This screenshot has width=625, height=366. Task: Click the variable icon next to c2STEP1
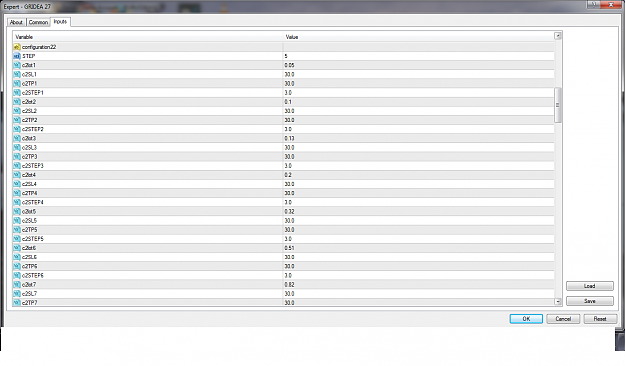(17, 93)
